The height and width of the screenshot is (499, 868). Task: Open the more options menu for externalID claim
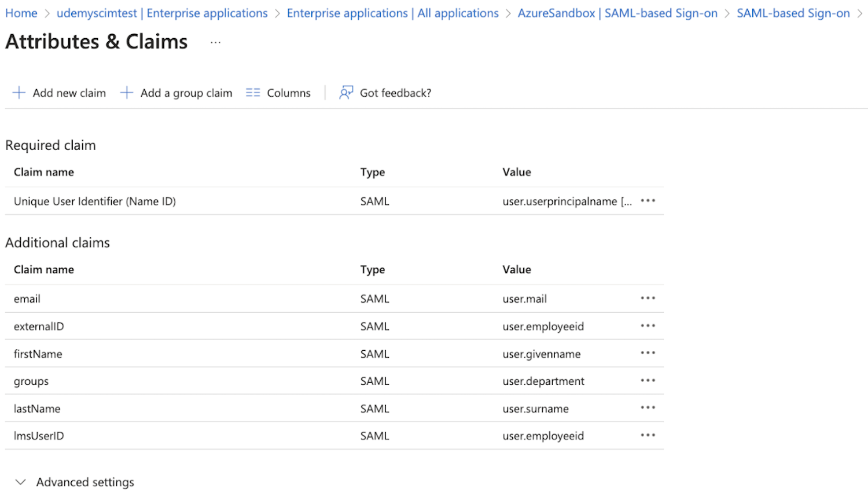pyautogui.click(x=648, y=326)
